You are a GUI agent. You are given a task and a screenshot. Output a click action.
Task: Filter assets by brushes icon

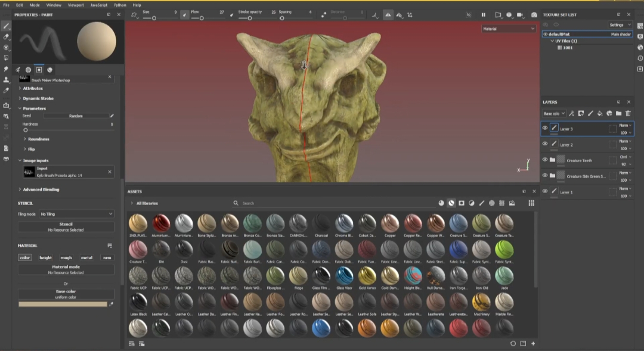[x=481, y=203]
